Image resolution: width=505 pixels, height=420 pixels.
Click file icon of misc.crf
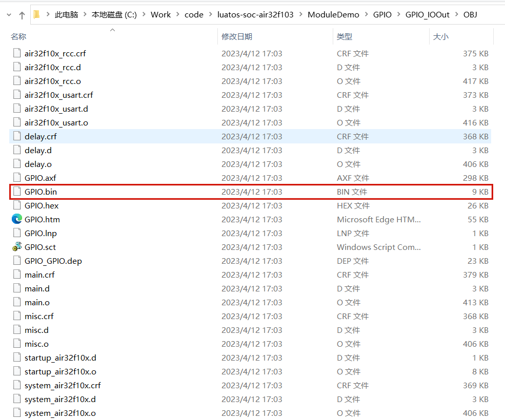coord(17,316)
